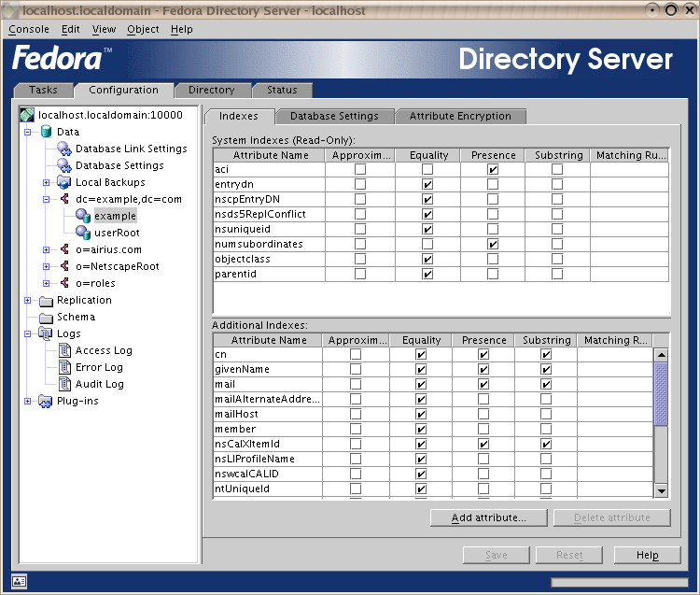
Task: Click the Additional Indexes scroll down arrow
Action: click(x=661, y=491)
